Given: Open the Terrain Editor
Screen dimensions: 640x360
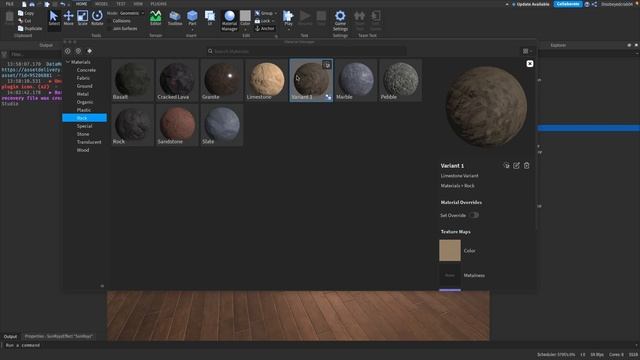Looking at the screenshot, I should tap(156, 18).
